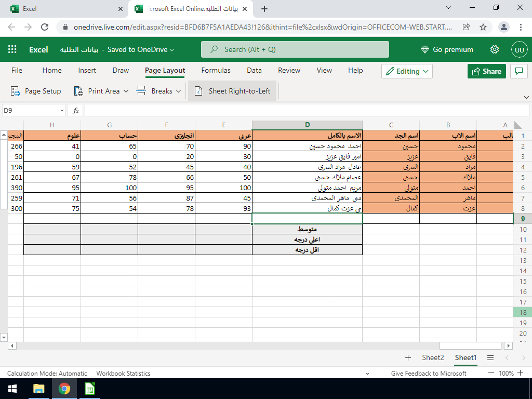The width and height of the screenshot is (532, 399).
Task: Click the fx insert function icon
Action: tap(76, 111)
